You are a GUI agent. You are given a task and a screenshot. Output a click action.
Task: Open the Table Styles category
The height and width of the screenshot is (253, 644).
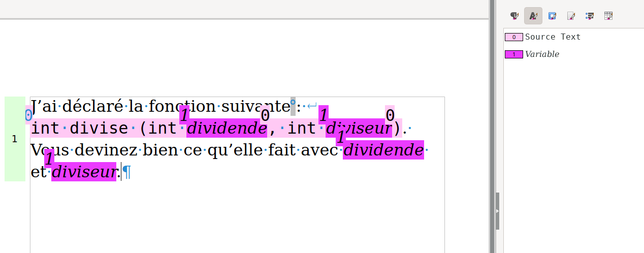pyautogui.click(x=608, y=16)
